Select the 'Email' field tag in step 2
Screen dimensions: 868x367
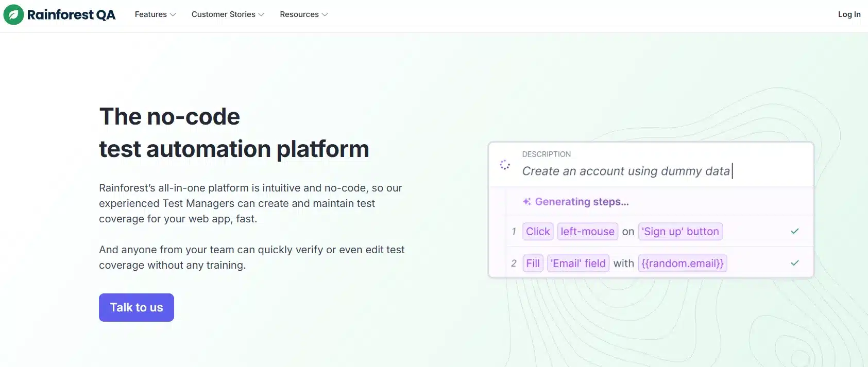(x=578, y=264)
